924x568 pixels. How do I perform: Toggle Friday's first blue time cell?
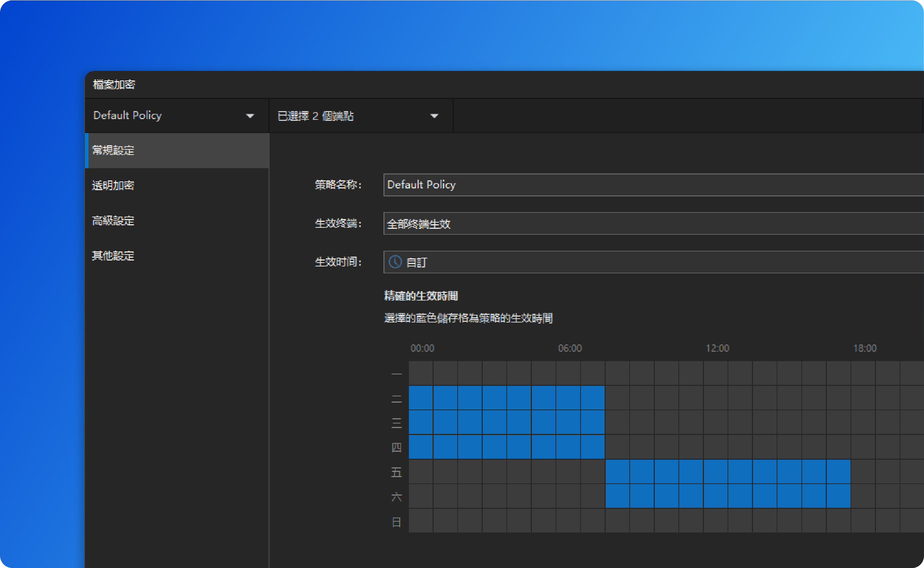(x=618, y=472)
